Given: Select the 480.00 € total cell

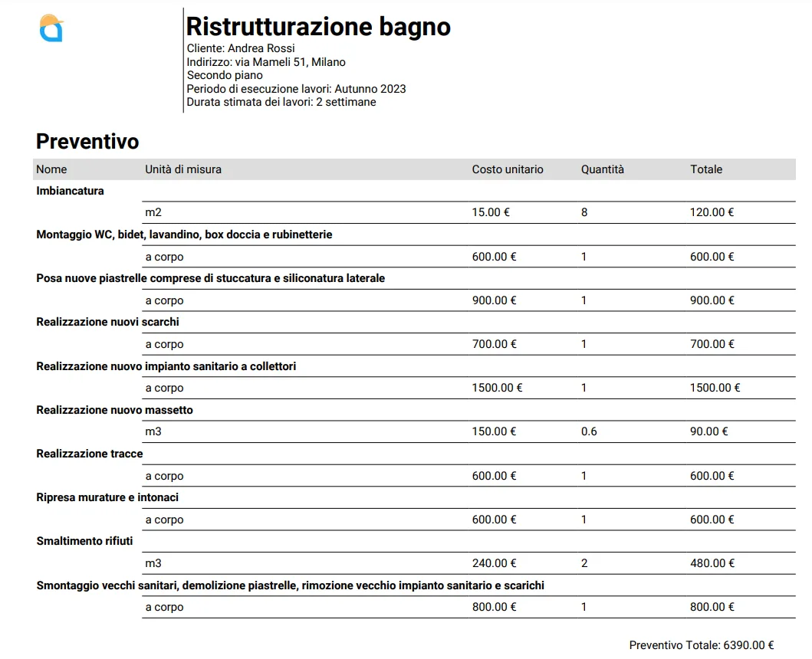Looking at the screenshot, I should pos(712,563).
